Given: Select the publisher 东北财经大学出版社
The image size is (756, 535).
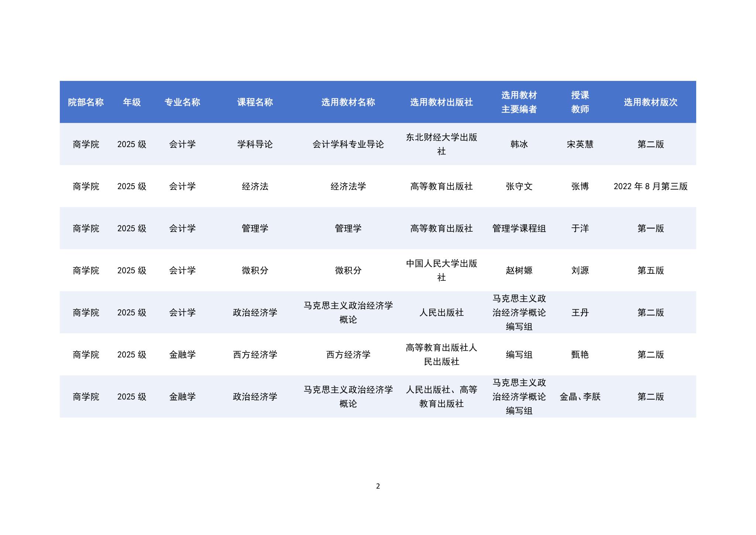Looking at the screenshot, I should [441, 144].
